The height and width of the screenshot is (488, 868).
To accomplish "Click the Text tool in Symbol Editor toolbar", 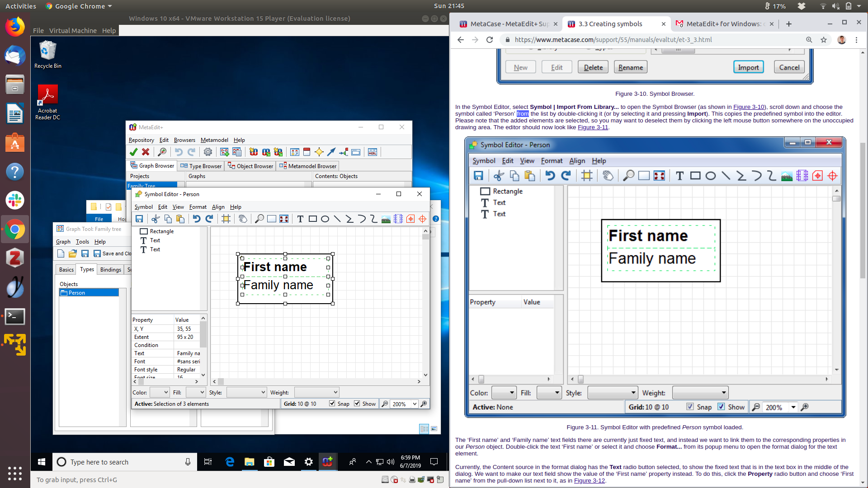I will (300, 219).
